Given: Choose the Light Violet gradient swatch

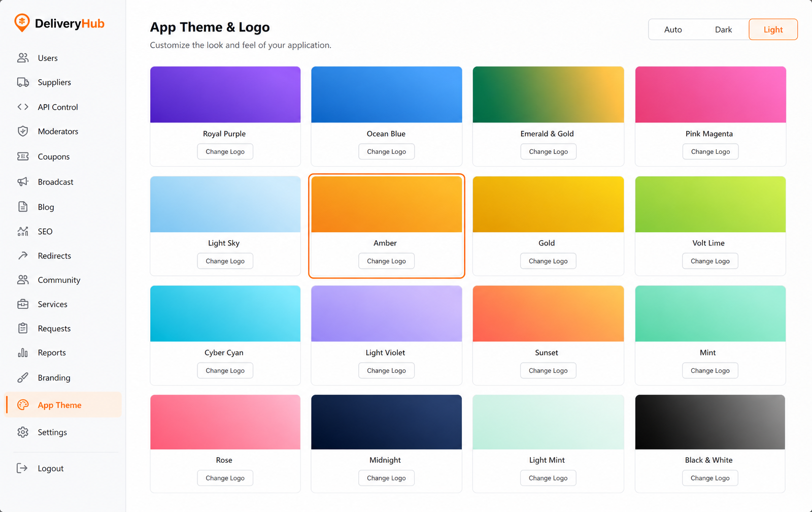Looking at the screenshot, I should [x=387, y=313].
